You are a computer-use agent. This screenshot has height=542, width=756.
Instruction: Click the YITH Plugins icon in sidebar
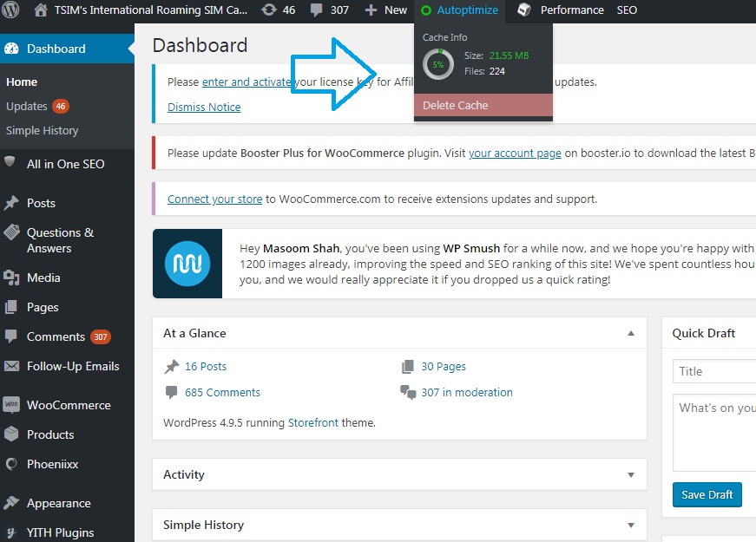coord(11,532)
